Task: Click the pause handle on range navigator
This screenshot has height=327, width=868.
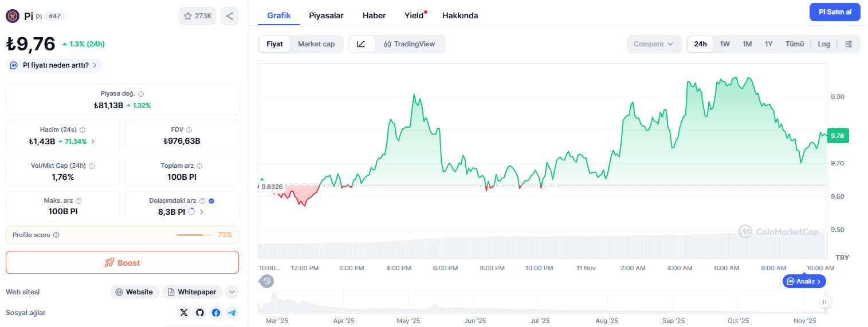Action: tap(824, 302)
